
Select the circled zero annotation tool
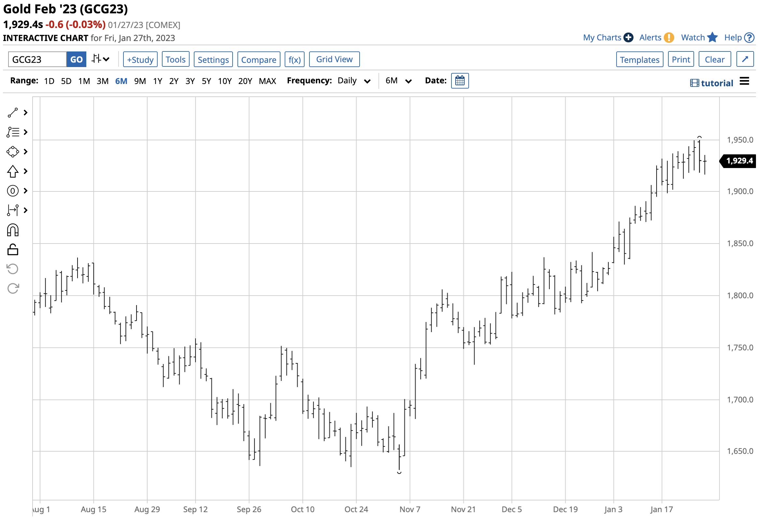pyautogui.click(x=13, y=191)
